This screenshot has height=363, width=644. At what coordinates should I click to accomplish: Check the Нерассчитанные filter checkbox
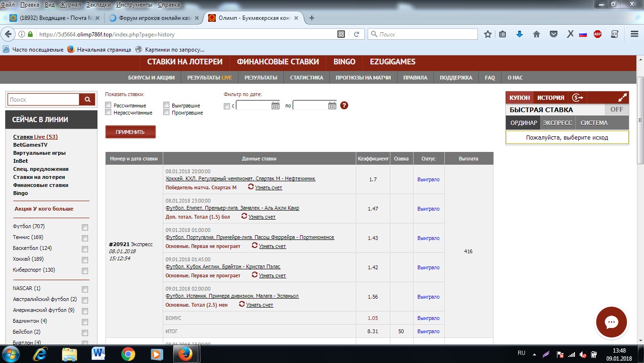108,113
